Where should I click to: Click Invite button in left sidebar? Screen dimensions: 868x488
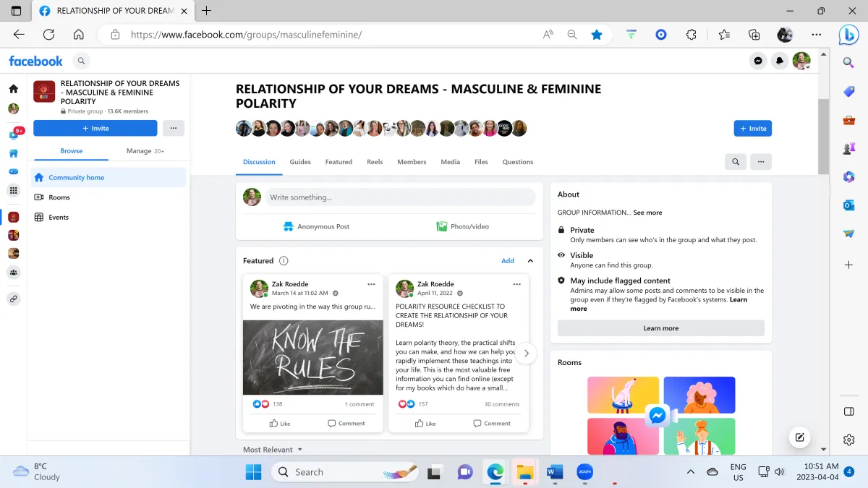coord(95,128)
